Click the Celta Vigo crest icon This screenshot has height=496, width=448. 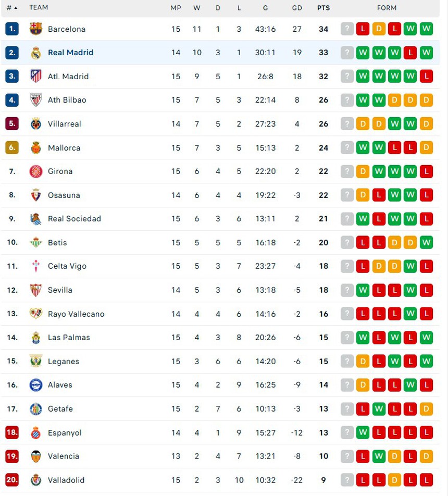36,266
